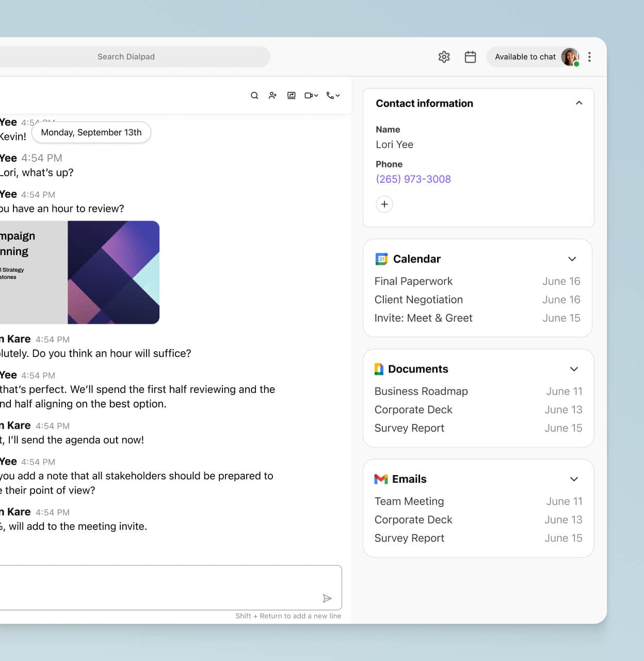Add contact info with the plus button
Screen dimensions: 644x661
coord(384,204)
